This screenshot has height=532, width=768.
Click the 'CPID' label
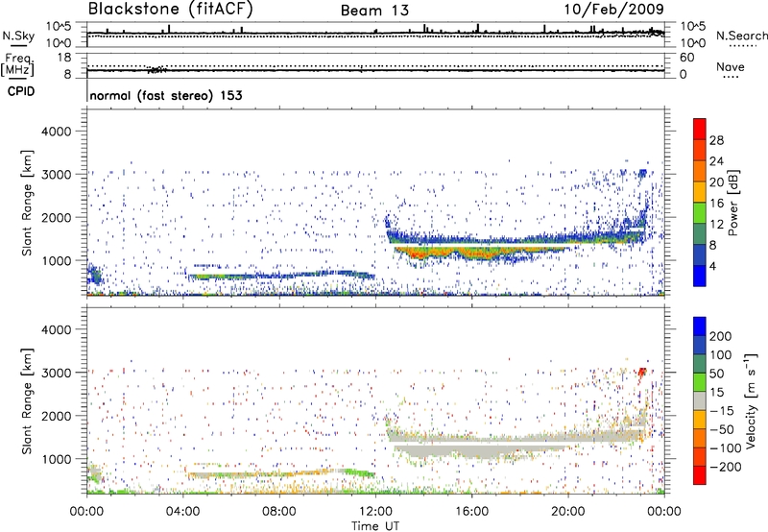click(21, 91)
